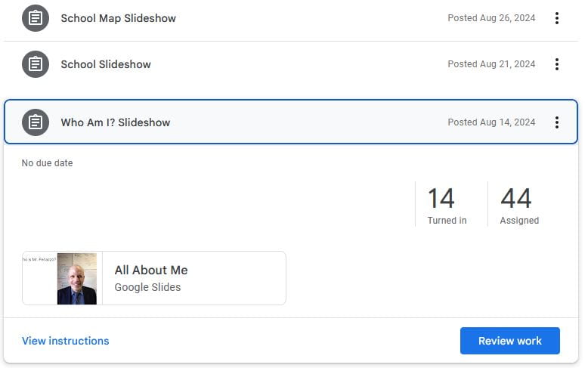This screenshot has width=588, height=368.
Task: Click the Review work button
Action: pyautogui.click(x=509, y=341)
